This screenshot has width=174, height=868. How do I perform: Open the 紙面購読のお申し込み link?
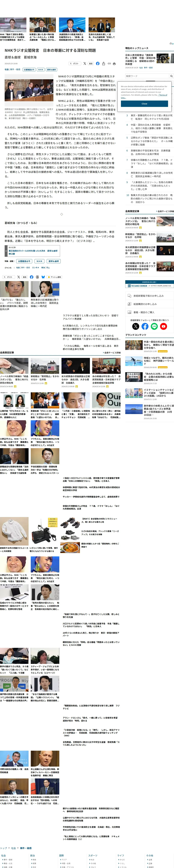[150, 304]
